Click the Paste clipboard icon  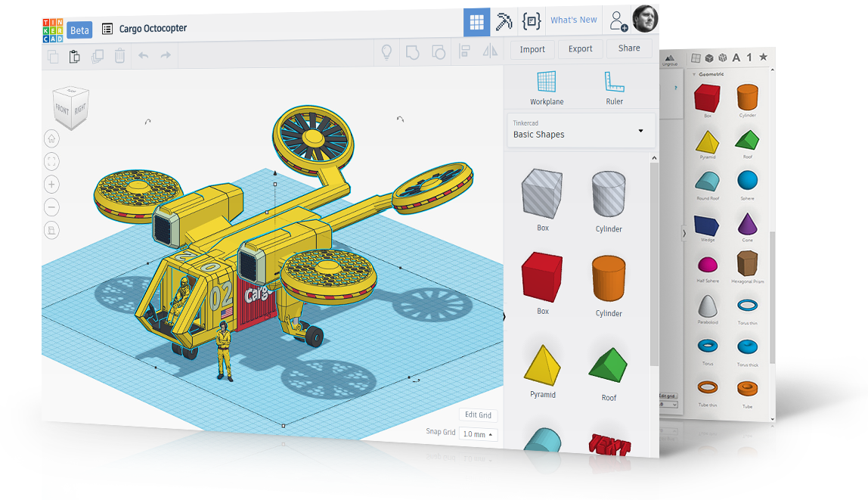(x=74, y=57)
